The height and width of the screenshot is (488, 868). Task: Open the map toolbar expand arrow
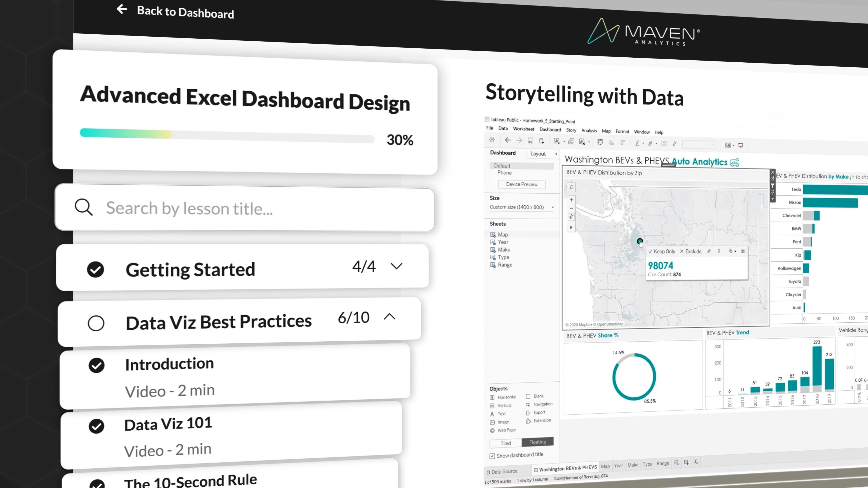571,228
